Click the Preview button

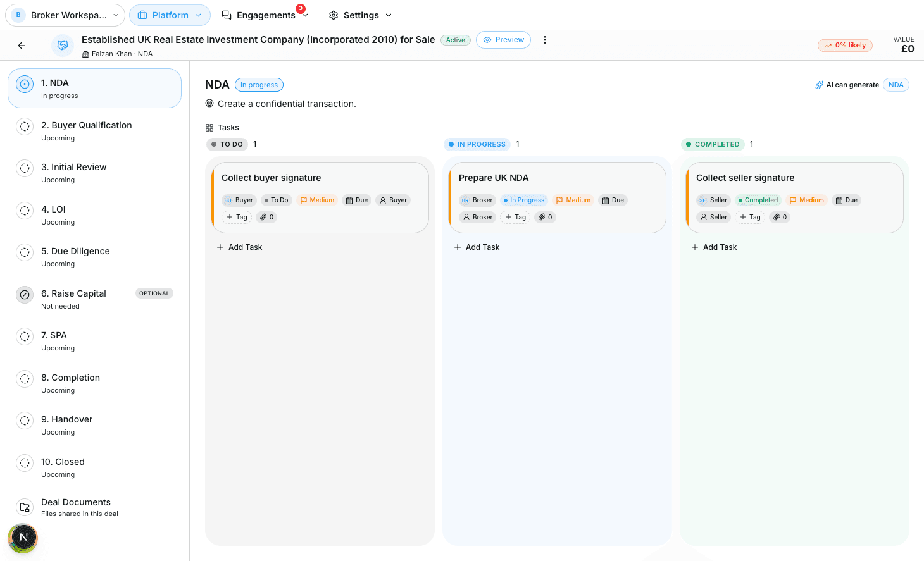504,40
